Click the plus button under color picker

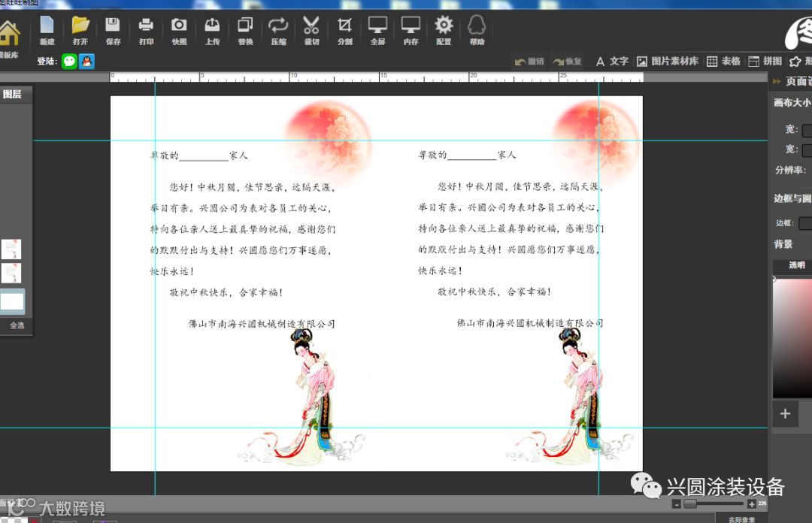pyautogui.click(x=786, y=413)
